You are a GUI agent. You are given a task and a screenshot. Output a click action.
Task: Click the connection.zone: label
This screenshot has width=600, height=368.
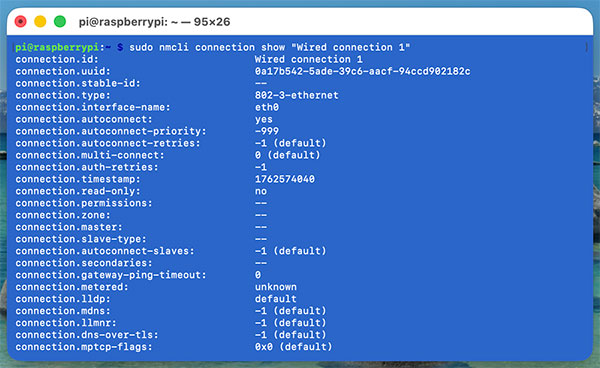(x=63, y=215)
